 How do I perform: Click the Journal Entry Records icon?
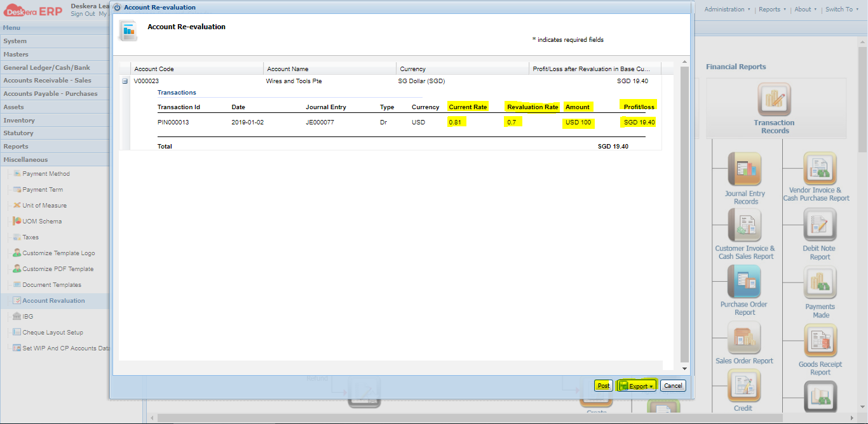744,169
